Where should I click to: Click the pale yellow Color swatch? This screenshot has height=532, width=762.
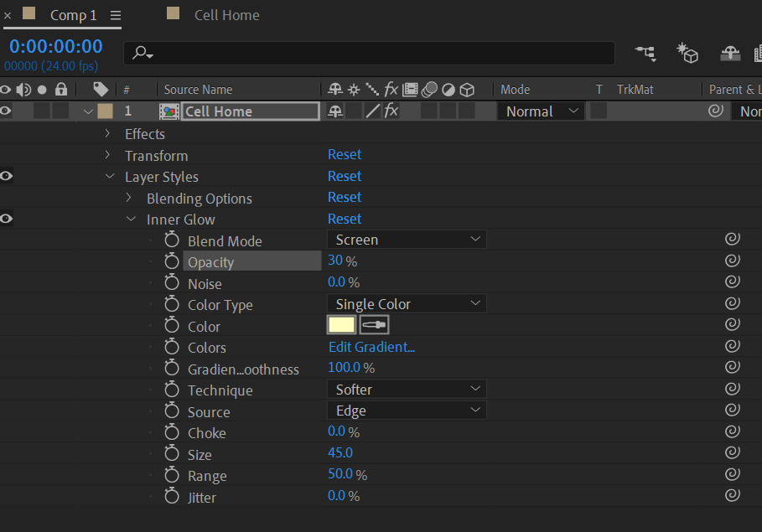point(341,325)
